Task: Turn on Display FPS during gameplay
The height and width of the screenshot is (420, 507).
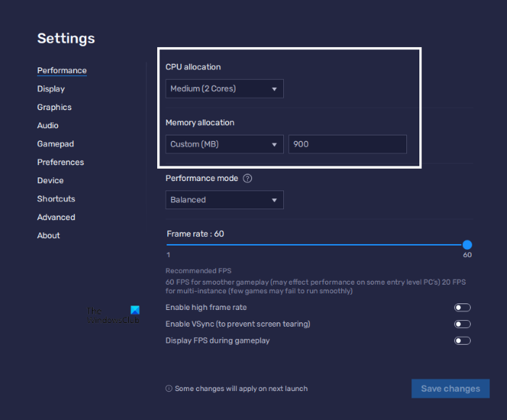Action: 462,340
